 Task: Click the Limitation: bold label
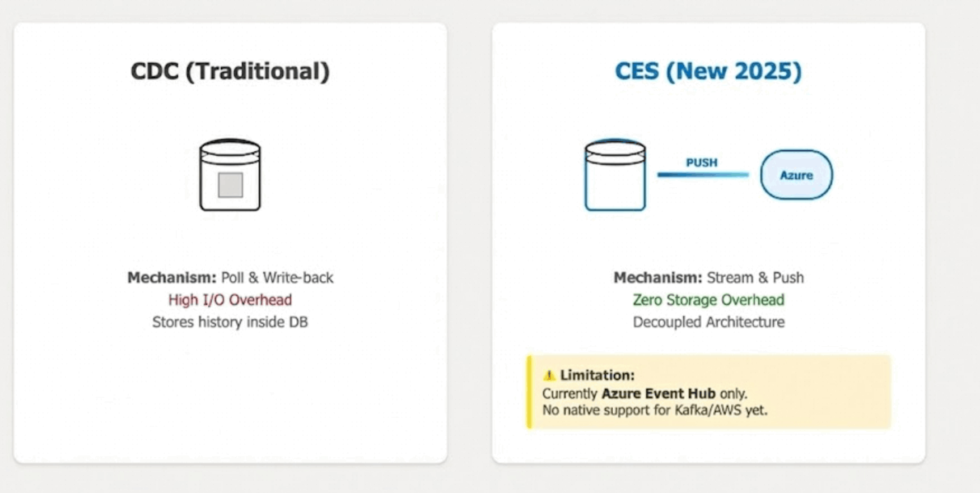point(597,375)
